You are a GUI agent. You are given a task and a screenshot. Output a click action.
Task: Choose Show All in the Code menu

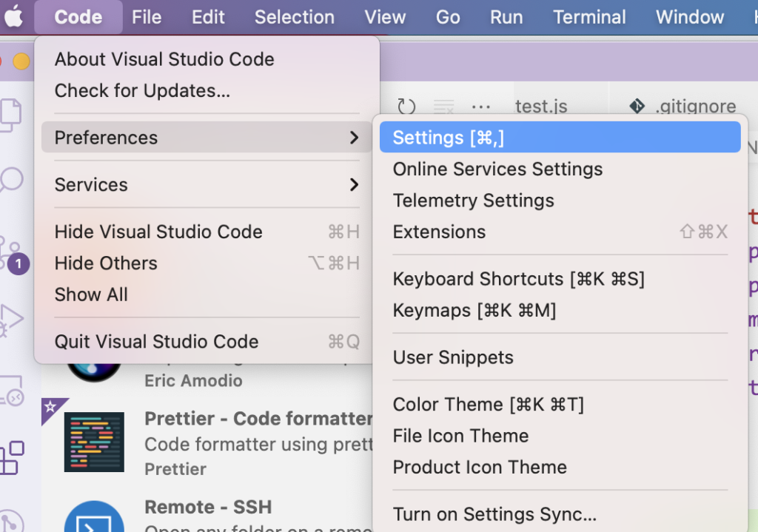point(207,294)
